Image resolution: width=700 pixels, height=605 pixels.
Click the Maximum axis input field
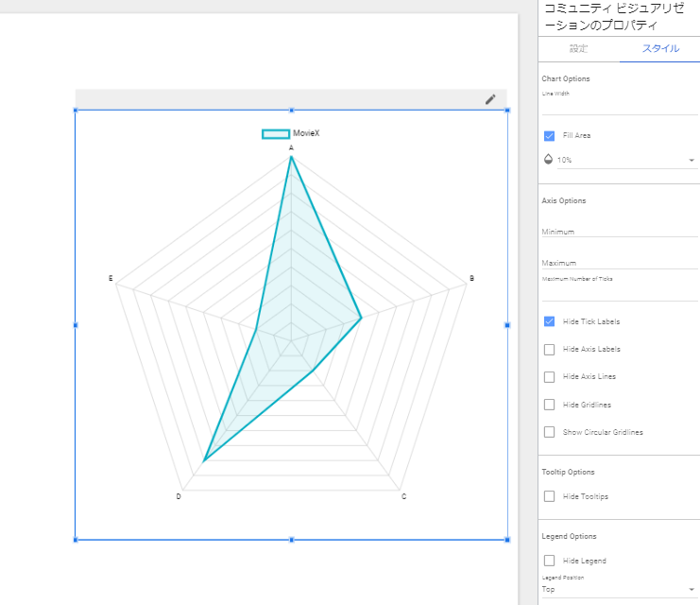tap(619, 263)
